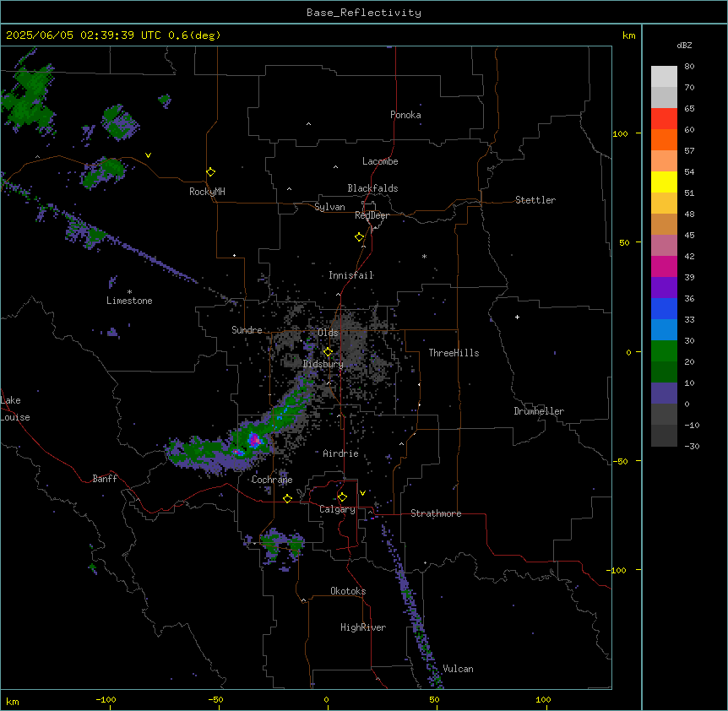
Task: Click the Lacombe city label
Action: (x=380, y=161)
